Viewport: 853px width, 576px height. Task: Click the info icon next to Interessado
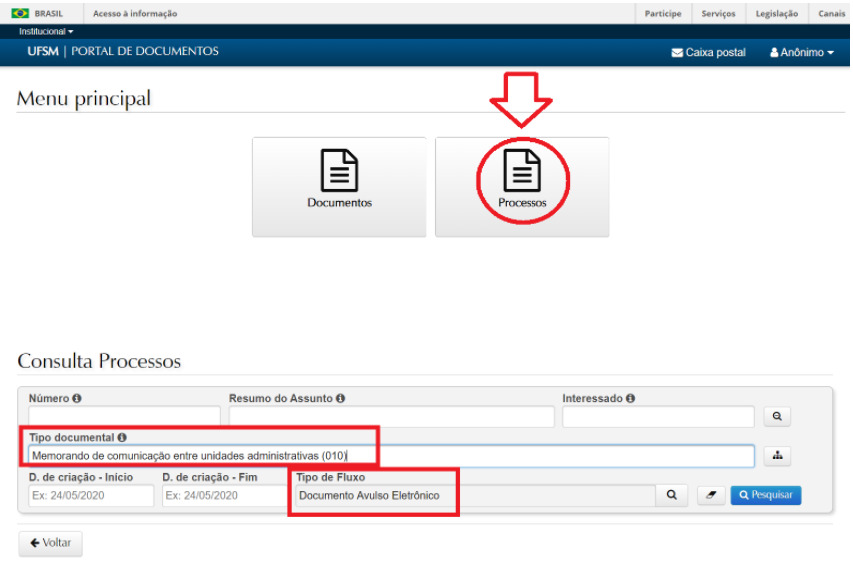point(631,398)
